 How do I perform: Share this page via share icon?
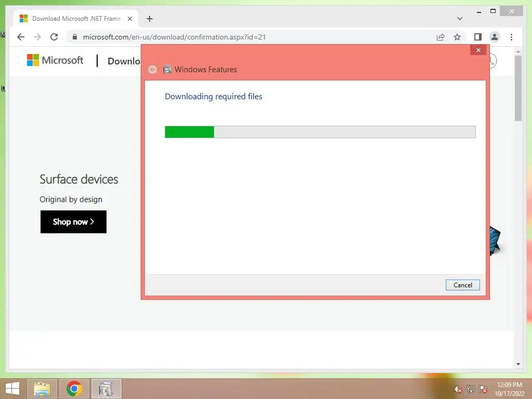pos(441,37)
